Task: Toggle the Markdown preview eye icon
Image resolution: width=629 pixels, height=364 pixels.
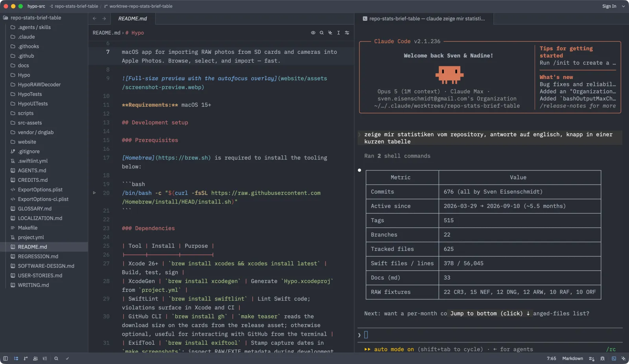Action: [313, 33]
